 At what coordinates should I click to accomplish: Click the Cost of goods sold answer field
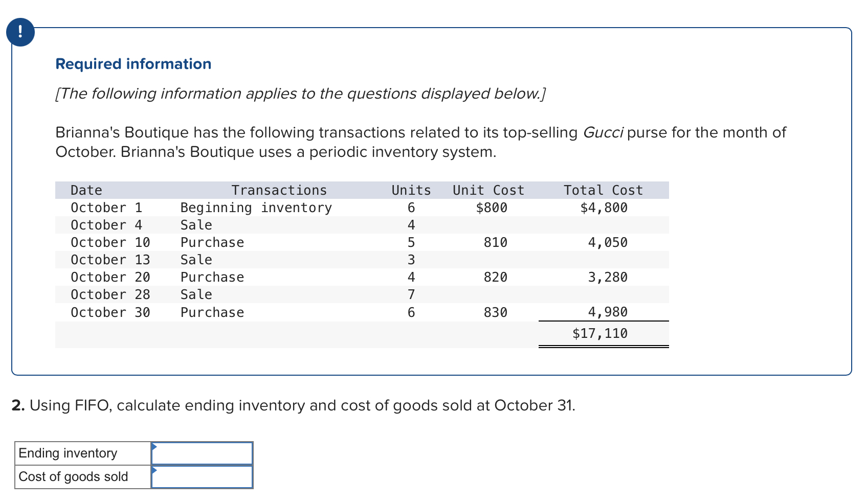[203, 477]
